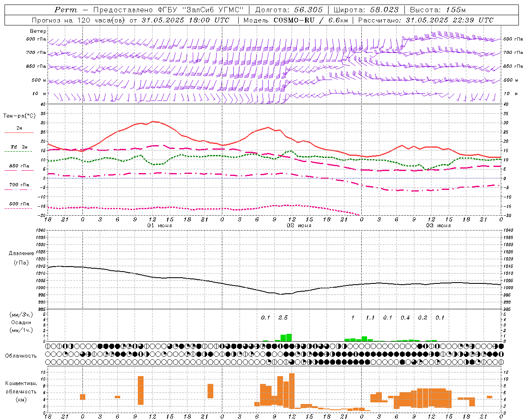Screen dimensions: 525x420
Task: Click the precipitation total "2.5"
Action: pyautogui.click(x=283, y=317)
